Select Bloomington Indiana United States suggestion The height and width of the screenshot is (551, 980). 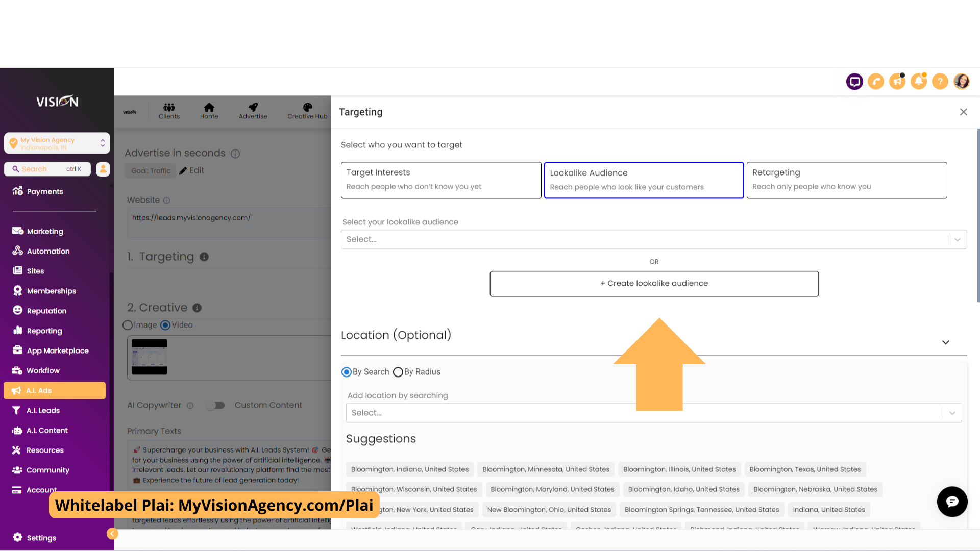click(409, 469)
